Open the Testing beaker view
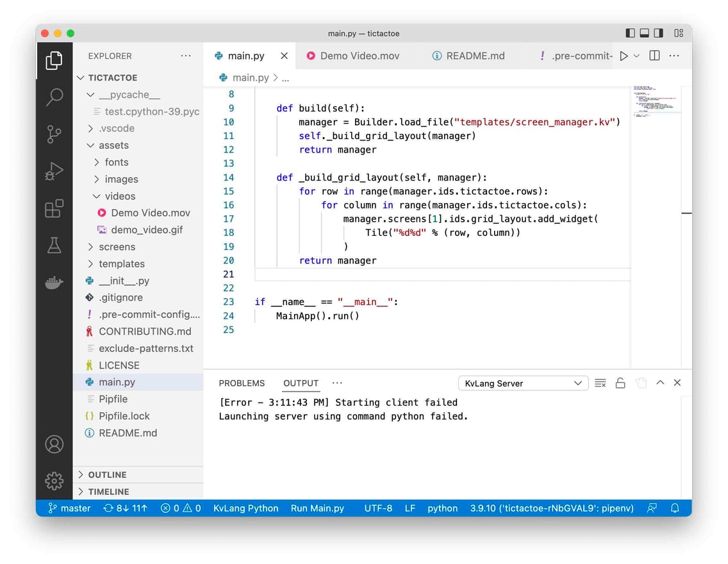The image size is (728, 564). [x=54, y=245]
